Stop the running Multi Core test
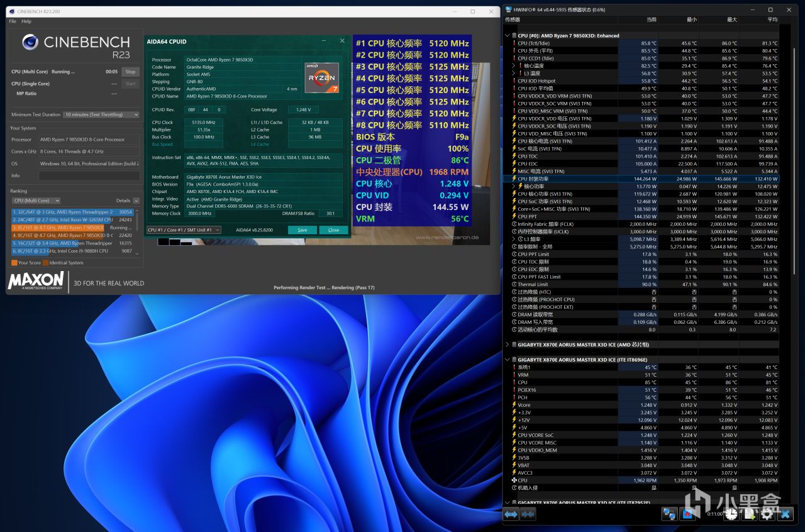This screenshot has height=532, width=805. (x=130, y=72)
